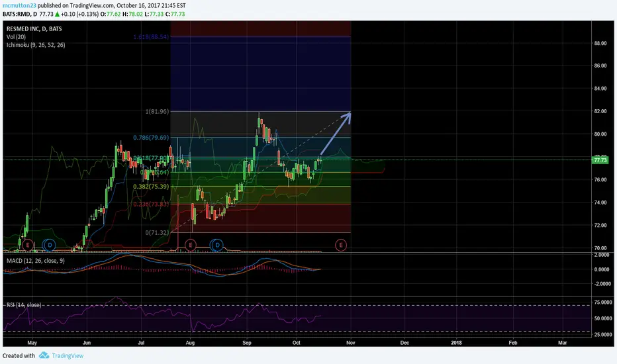
Task: Select the RESMED INC, D, BATS title
Action: click(x=34, y=28)
